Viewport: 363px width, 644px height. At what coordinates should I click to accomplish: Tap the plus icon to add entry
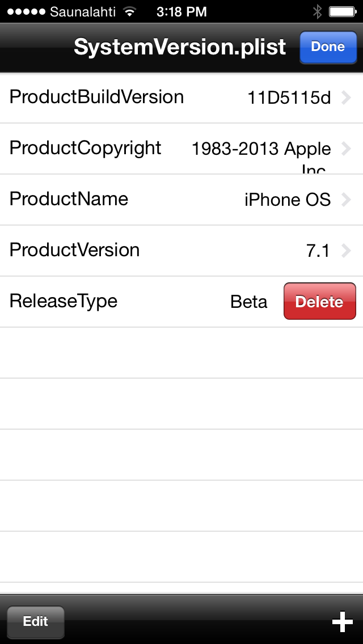(x=343, y=622)
